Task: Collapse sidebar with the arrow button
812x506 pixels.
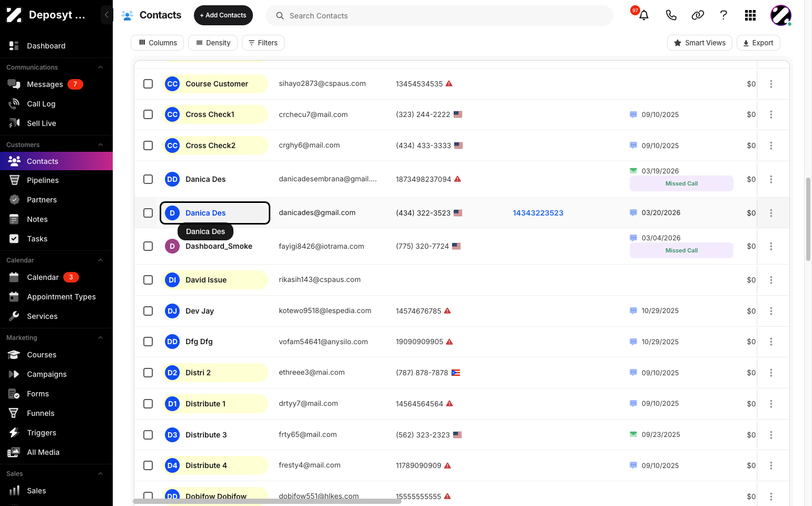Action: coord(106,15)
